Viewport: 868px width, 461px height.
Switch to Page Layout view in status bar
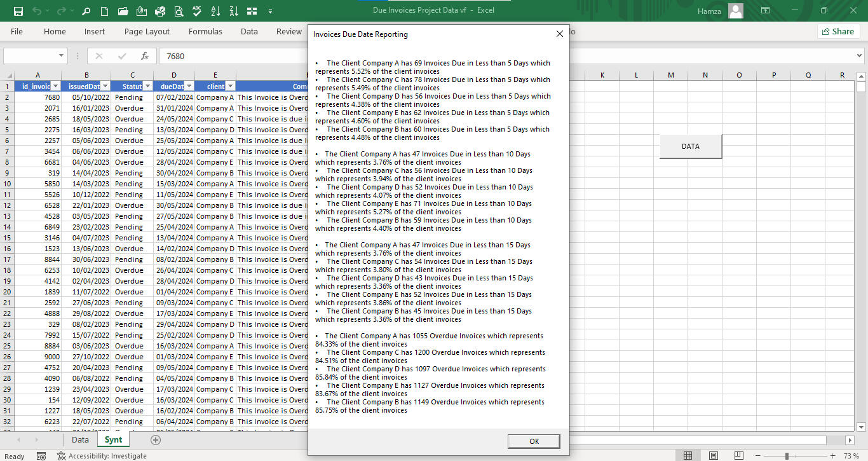point(713,456)
